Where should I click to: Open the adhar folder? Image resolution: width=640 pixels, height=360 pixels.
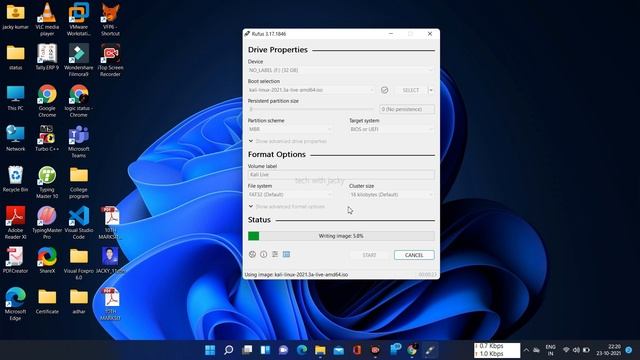(78, 301)
